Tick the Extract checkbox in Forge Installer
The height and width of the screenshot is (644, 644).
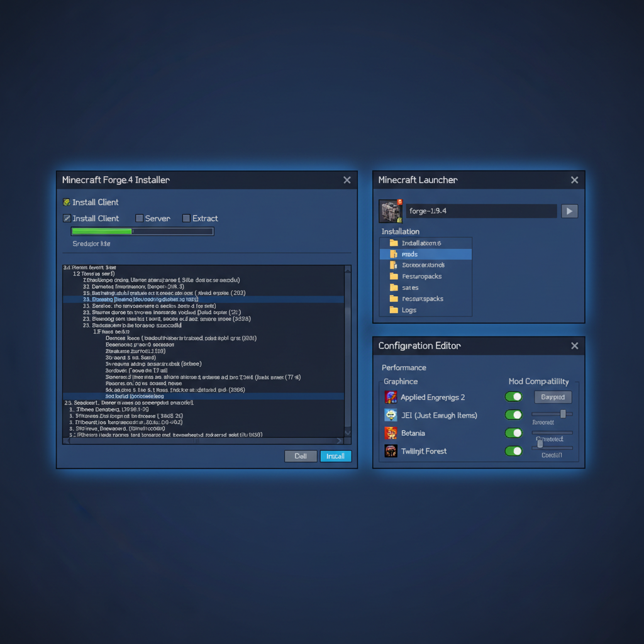(186, 218)
